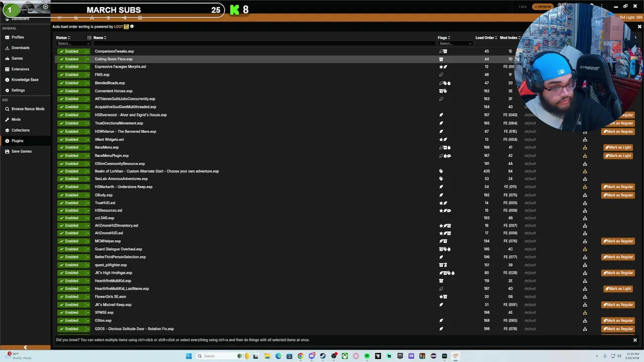Click the LOOT info circle icon
The height and width of the screenshot is (362, 644).
pyautogui.click(x=132, y=27)
